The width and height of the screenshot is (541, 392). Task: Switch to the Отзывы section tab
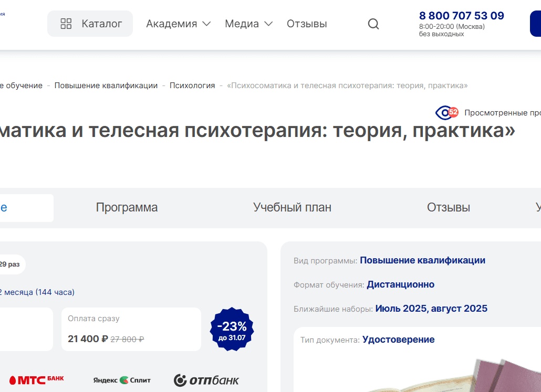click(449, 208)
